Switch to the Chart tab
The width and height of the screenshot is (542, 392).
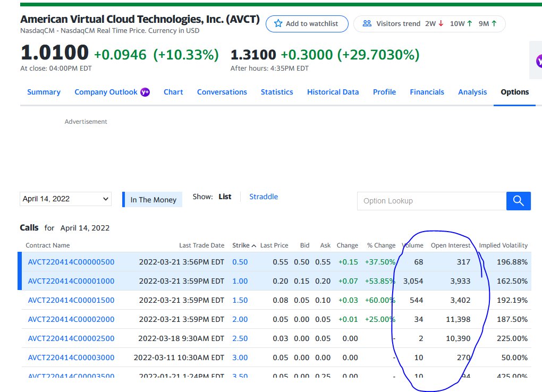pyautogui.click(x=173, y=92)
